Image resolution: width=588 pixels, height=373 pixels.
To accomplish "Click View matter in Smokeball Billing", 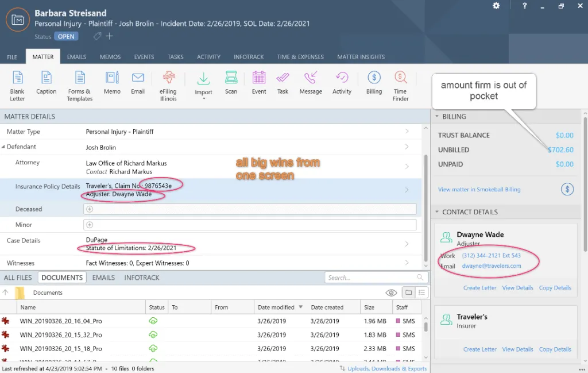I will [479, 190].
